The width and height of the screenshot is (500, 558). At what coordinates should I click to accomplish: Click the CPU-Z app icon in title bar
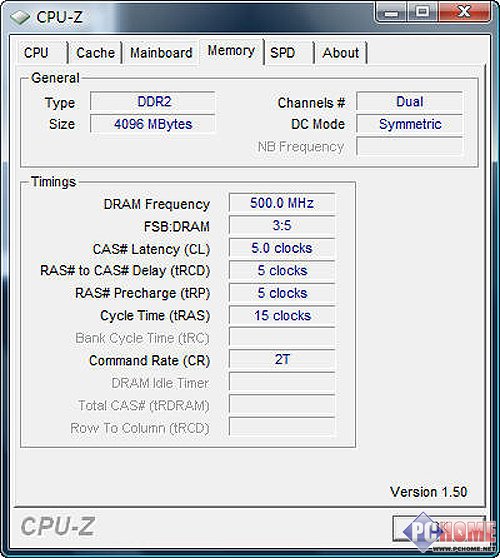pyautogui.click(x=20, y=17)
